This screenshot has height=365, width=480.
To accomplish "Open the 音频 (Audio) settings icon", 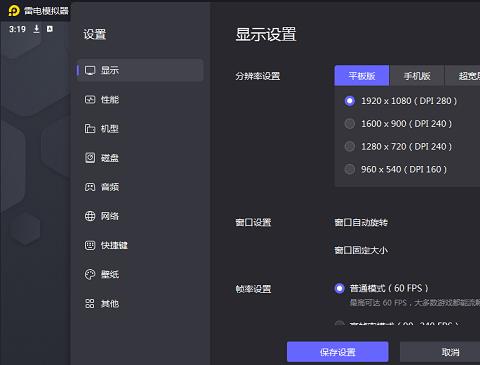I will coord(90,187).
